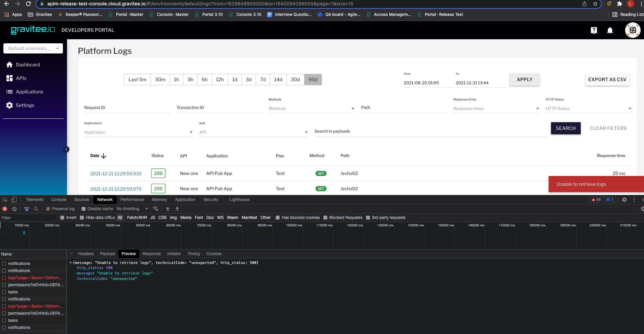
Task: Switch to the Headers tab
Action: click(x=86, y=254)
